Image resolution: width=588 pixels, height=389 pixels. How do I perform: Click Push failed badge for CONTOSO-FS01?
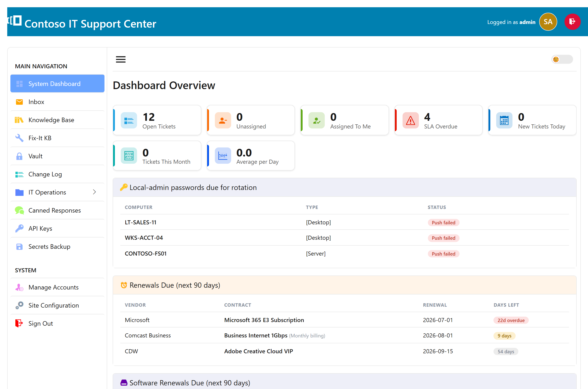pos(443,254)
